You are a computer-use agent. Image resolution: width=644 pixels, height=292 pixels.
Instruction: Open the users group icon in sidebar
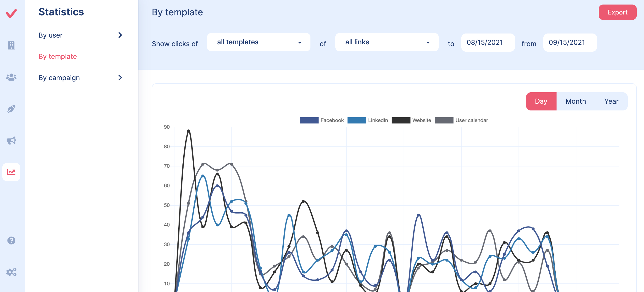[11, 77]
